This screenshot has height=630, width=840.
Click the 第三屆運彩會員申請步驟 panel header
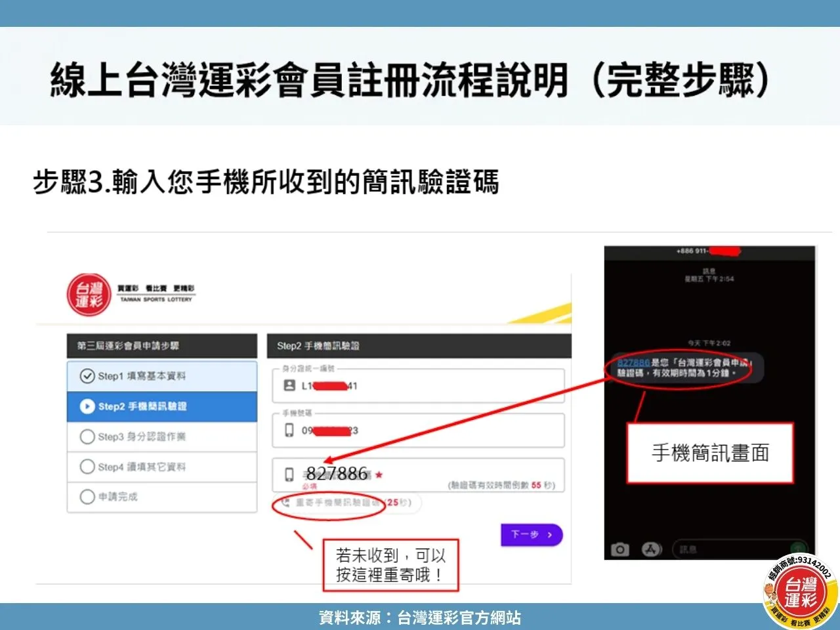(162, 346)
